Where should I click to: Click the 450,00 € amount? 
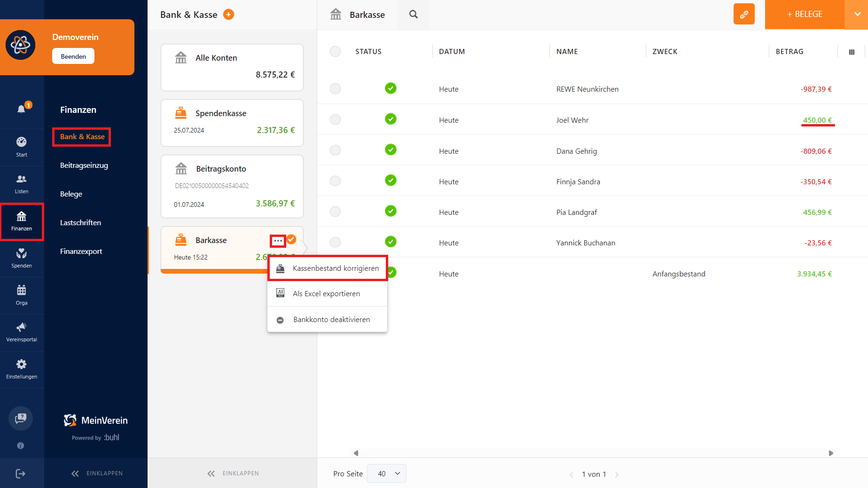pos(817,120)
